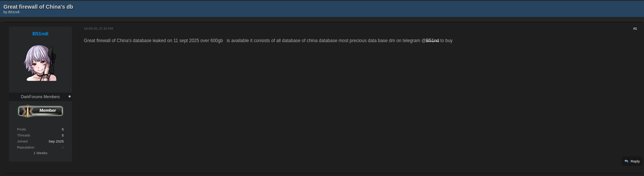This screenshot has width=644, height=176.
Task: Click the author name B51ndi under the thread title
Action: (x=14, y=12)
